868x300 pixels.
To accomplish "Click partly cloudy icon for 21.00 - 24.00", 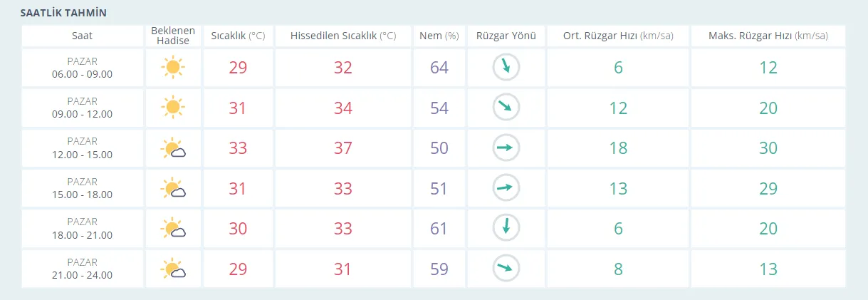I will point(174,269).
